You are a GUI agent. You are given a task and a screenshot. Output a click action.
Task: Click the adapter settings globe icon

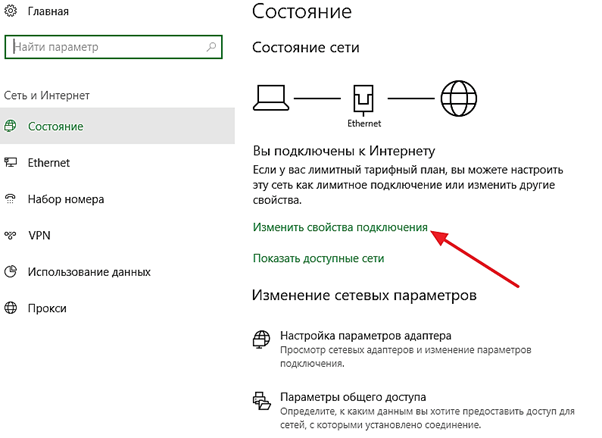[x=262, y=338]
